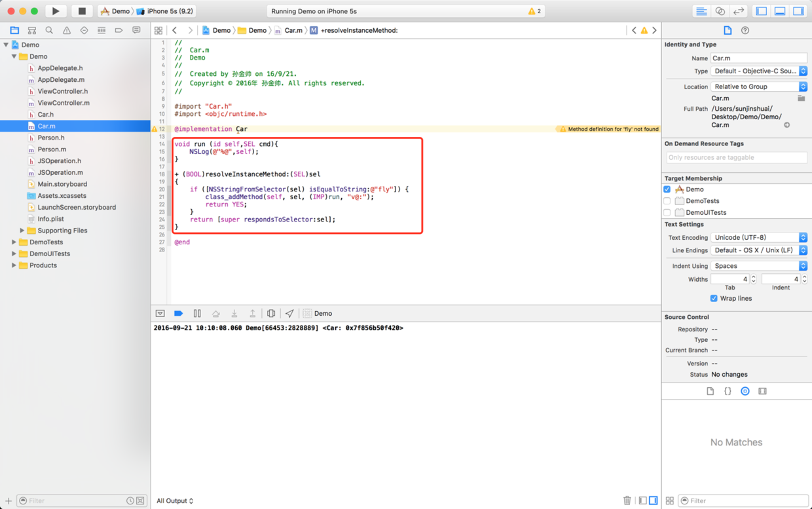Viewport: 812px width, 509px height.
Task: Open the Text Encoding dropdown
Action: pos(759,238)
